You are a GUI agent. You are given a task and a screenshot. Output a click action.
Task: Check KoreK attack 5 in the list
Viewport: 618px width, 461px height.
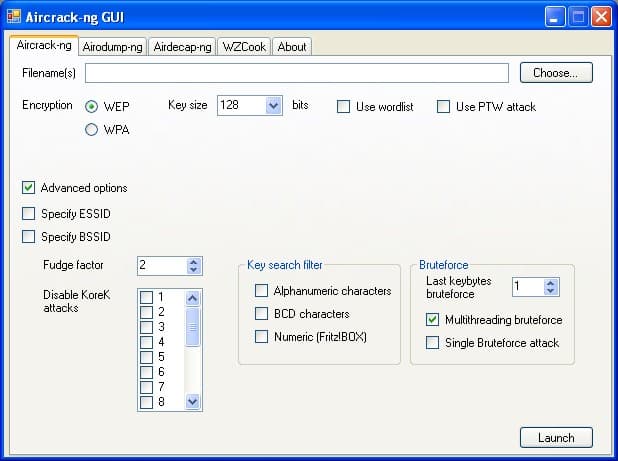tap(147, 357)
